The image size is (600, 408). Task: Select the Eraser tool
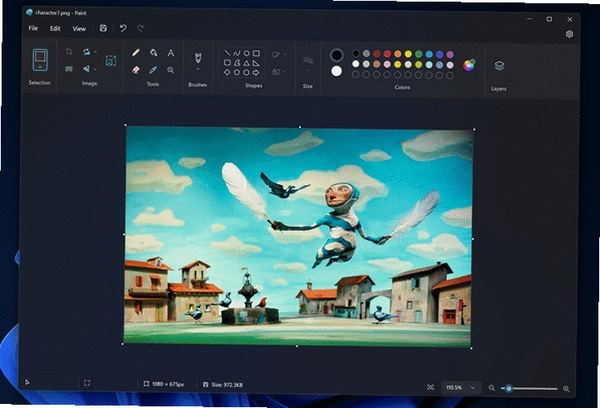(136, 70)
